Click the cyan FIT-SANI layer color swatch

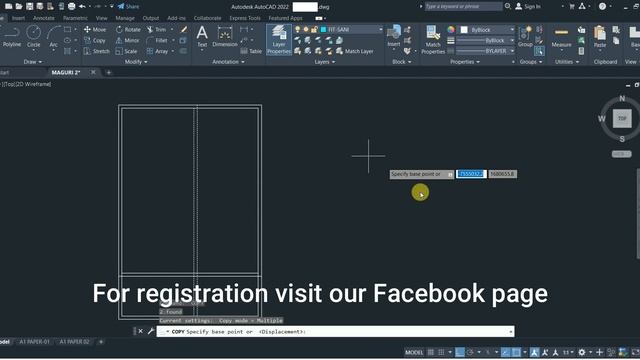pyautogui.click(x=323, y=29)
